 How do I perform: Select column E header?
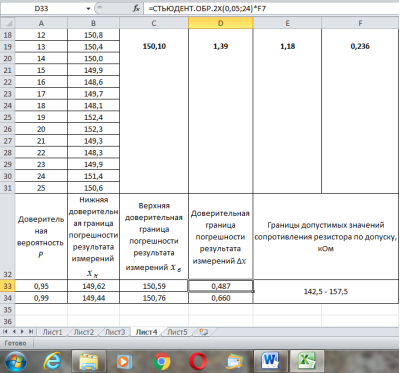click(x=287, y=23)
